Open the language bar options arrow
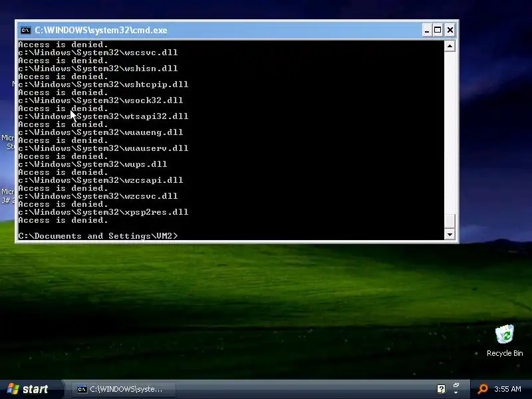532x399 pixels. (456, 393)
